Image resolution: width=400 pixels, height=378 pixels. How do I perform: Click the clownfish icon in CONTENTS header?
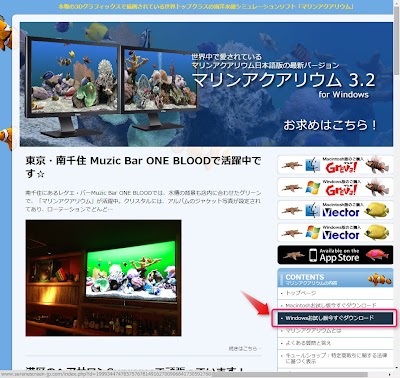point(380,279)
